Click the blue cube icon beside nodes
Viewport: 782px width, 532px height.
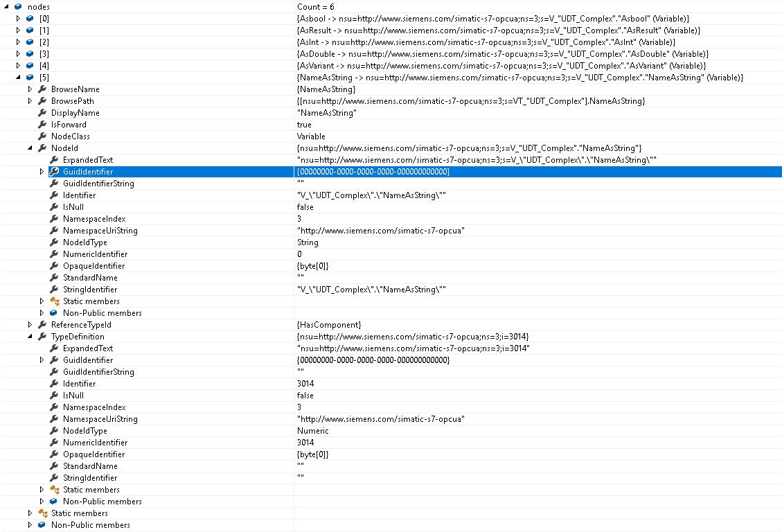pos(18,6)
